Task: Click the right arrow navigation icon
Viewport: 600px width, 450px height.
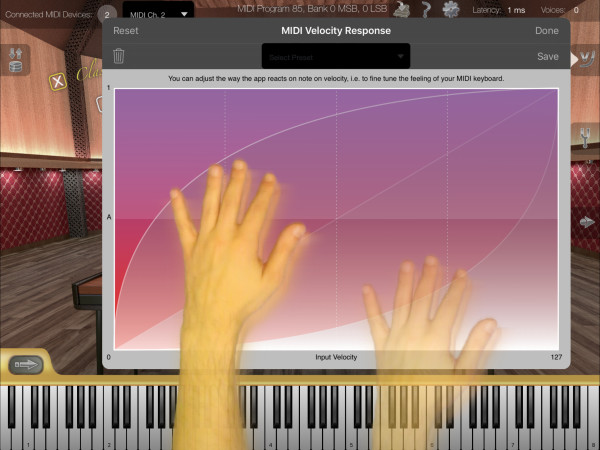Action: pos(587,222)
